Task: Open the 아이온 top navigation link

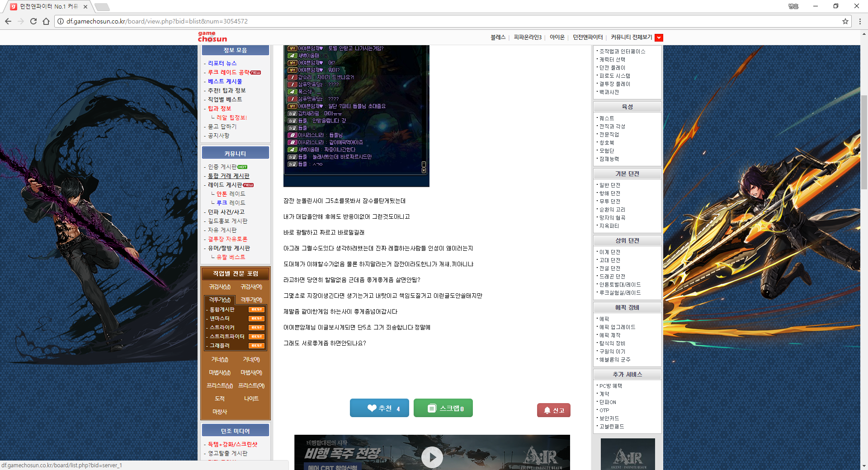Action: [x=557, y=38]
